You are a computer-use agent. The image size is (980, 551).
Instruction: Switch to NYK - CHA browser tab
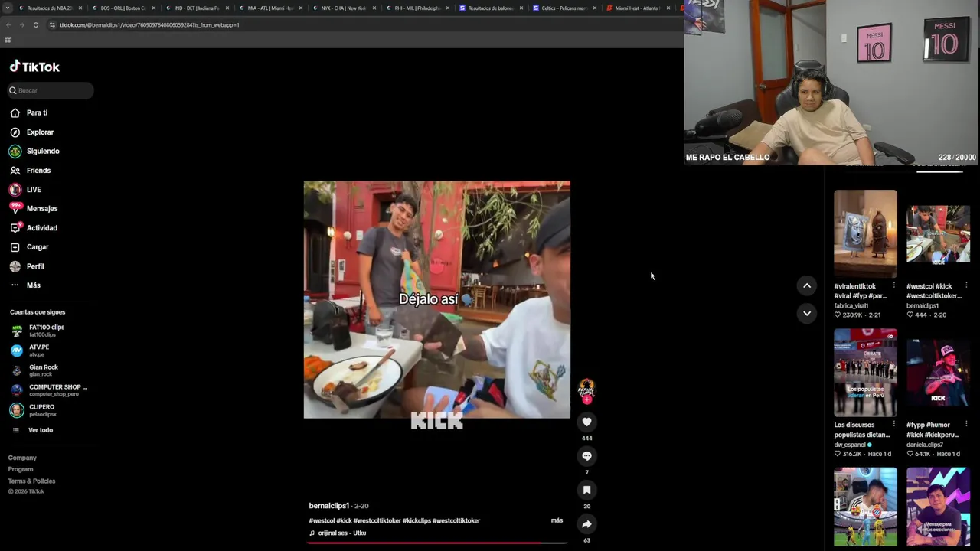343,8
